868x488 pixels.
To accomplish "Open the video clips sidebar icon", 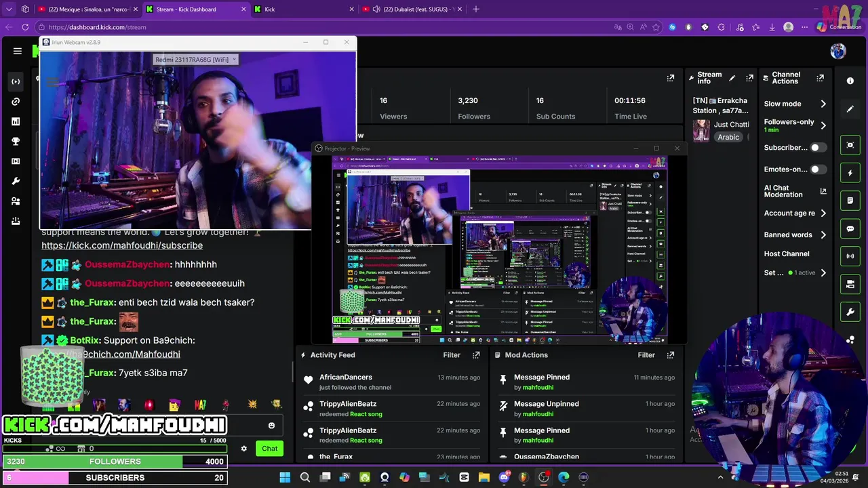I will (16, 161).
